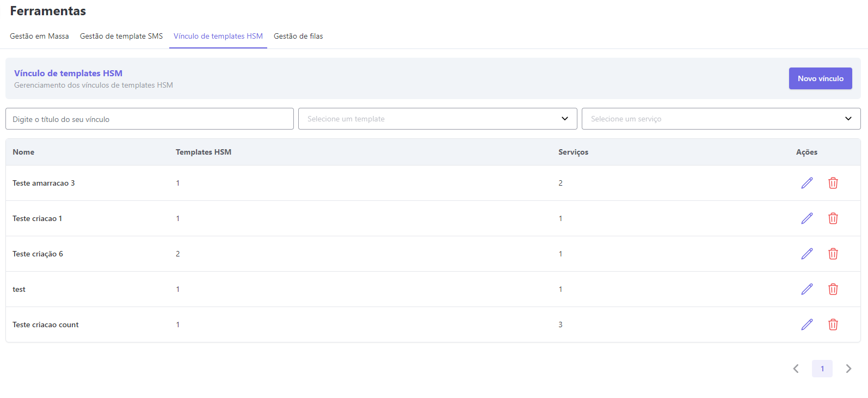Viewport: 868px width, 398px height.
Task: Click Serviços value 3 for Teste criacao count
Action: point(561,324)
